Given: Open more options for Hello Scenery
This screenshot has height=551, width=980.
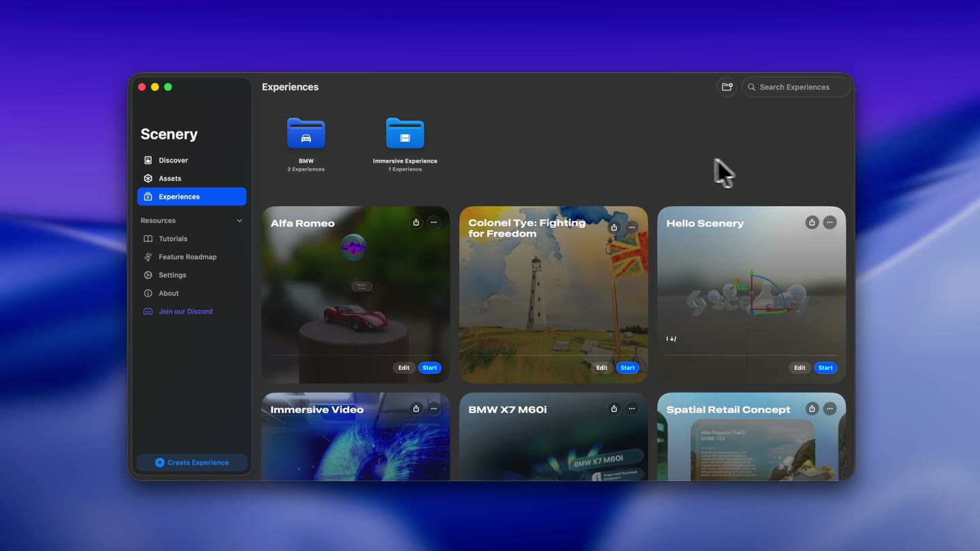Looking at the screenshot, I should 830,222.
